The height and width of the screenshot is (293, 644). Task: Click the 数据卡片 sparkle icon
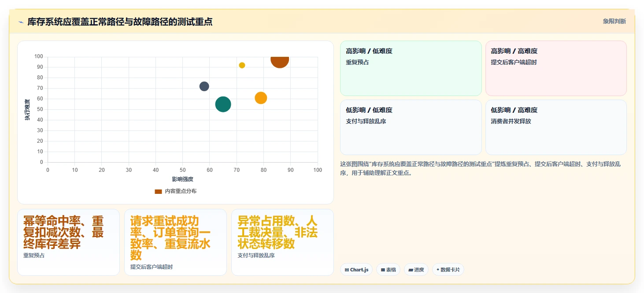[x=438, y=270]
